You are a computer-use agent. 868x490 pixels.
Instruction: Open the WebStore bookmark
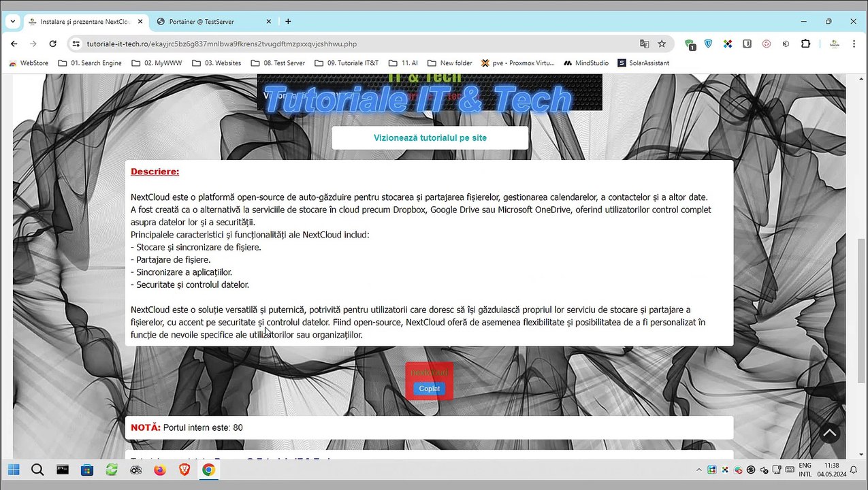coord(29,63)
